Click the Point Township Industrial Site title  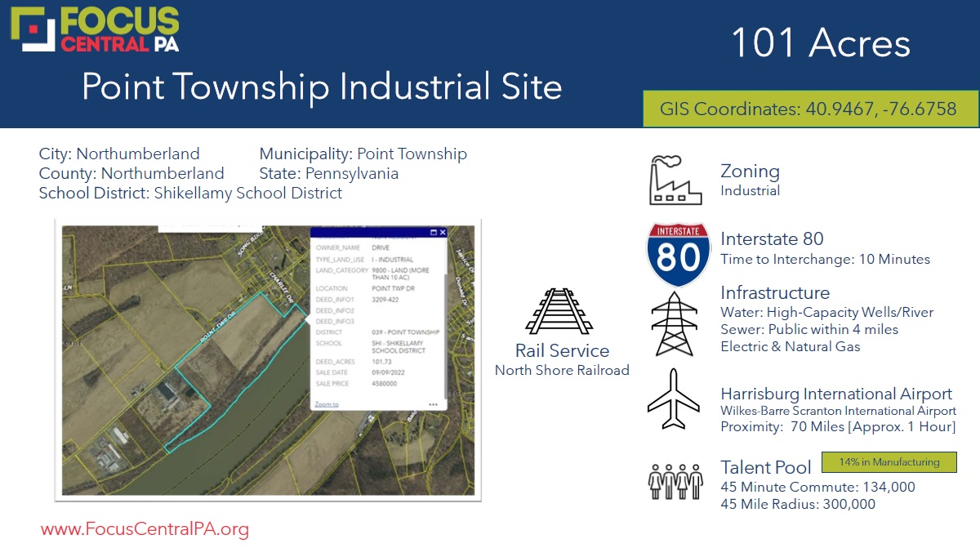tap(322, 86)
